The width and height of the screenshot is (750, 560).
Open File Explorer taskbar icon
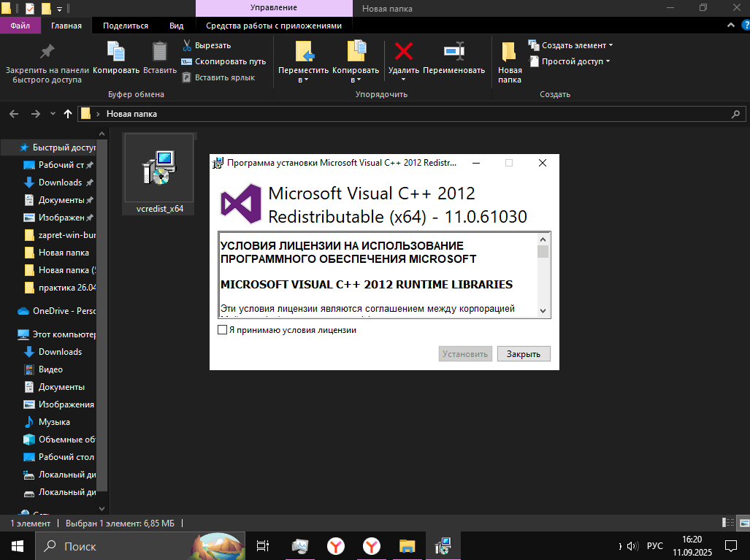[407, 546]
